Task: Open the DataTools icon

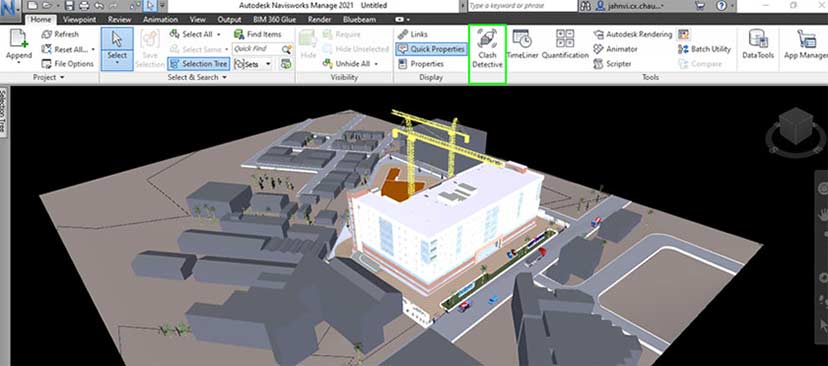Action: click(x=758, y=44)
